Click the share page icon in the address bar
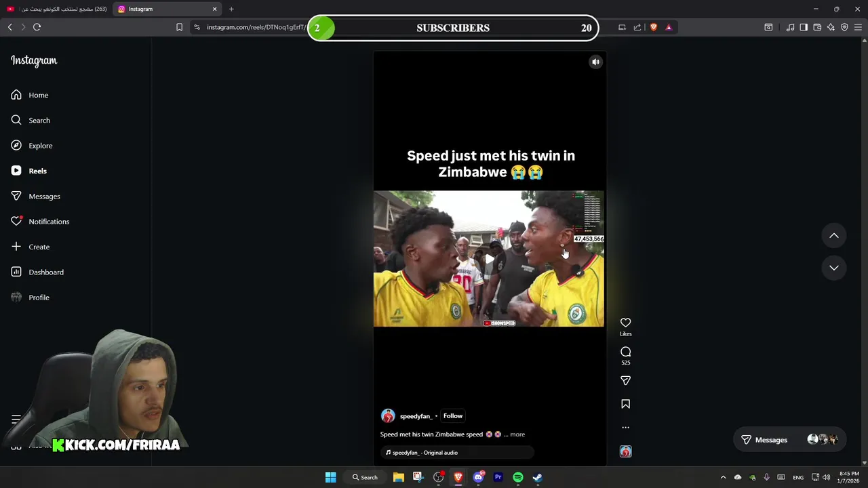868x488 pixels. (x=637, y=27)
